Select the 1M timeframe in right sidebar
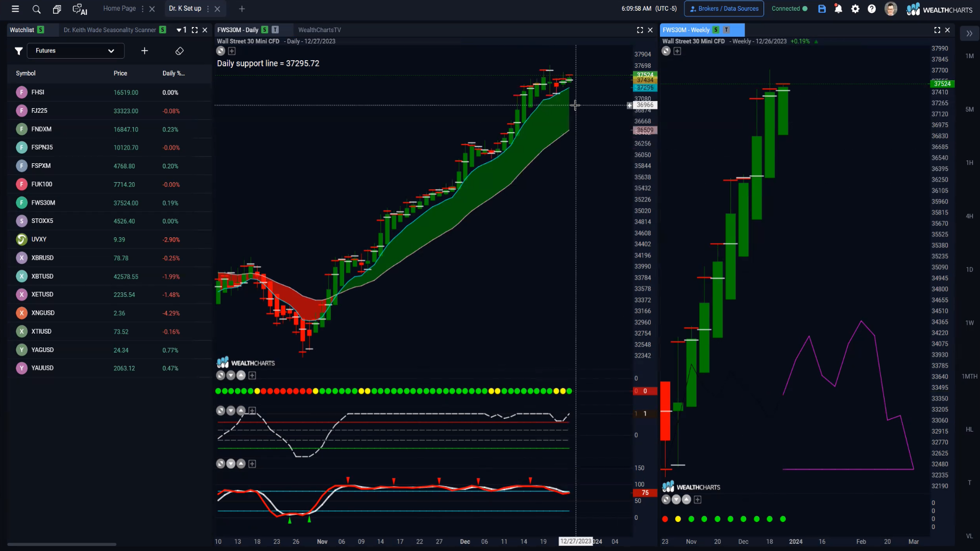 point(969,56)
